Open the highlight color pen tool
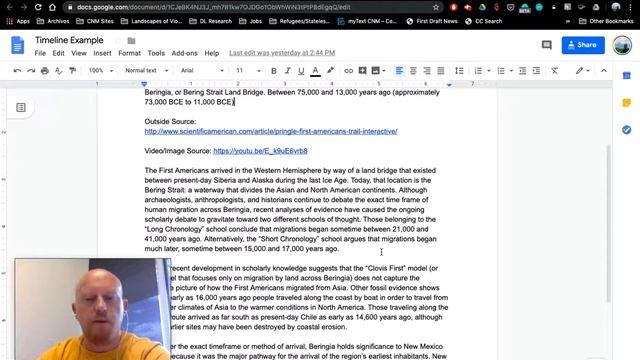The image size is (640, 360). point(330,71)
